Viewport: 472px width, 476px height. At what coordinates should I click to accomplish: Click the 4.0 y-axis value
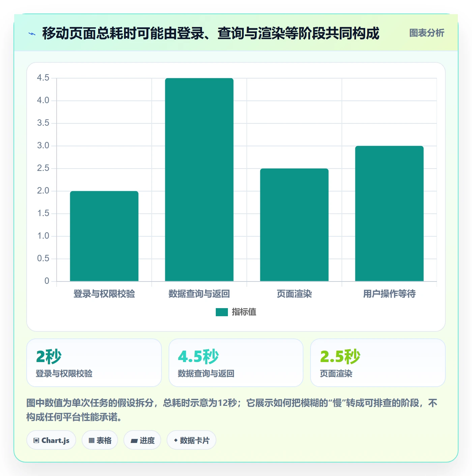(43, 100)
